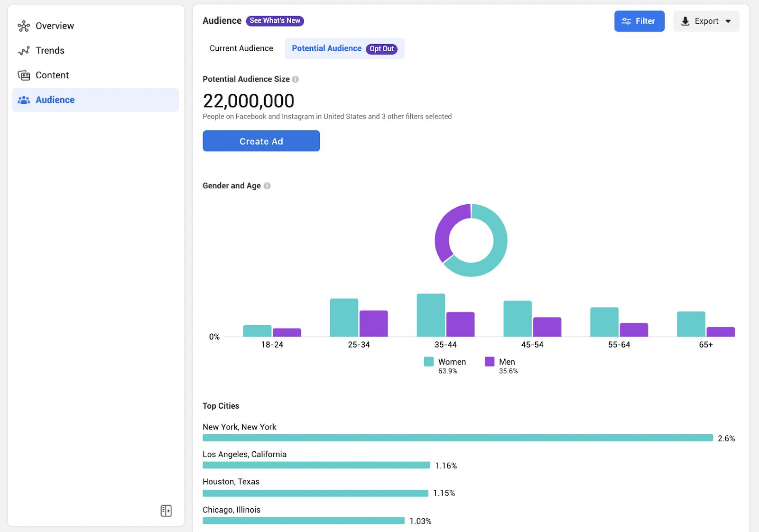Open the Export dropdown arrow

[728, 21]
